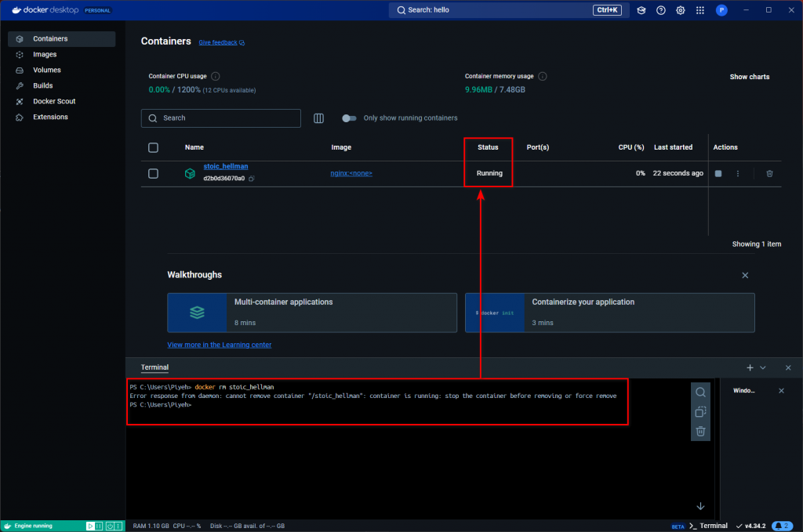Open more actions menu for stoic_hellman
The image size is (803, 532).
[x=738, y=174]
